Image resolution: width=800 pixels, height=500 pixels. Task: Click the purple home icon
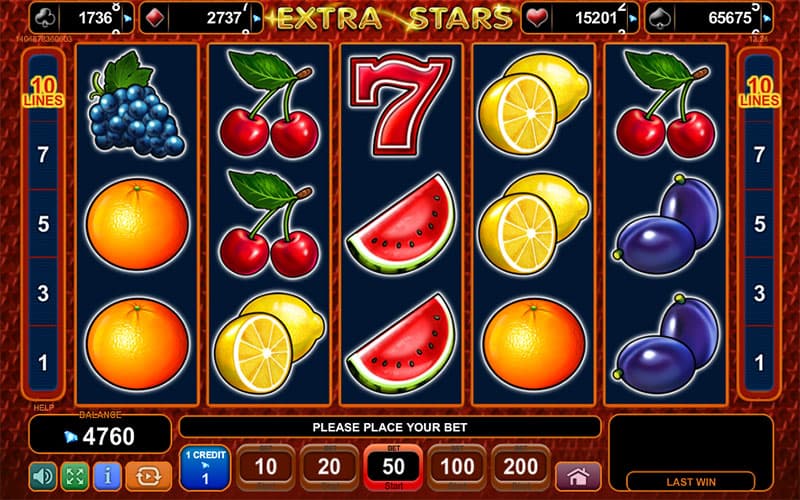click(578, 477)
